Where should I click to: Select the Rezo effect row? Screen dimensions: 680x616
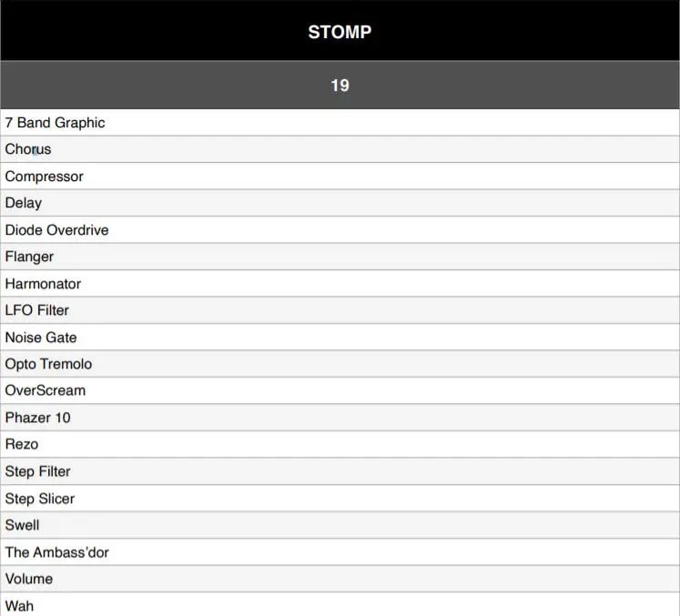coord(22,444)
